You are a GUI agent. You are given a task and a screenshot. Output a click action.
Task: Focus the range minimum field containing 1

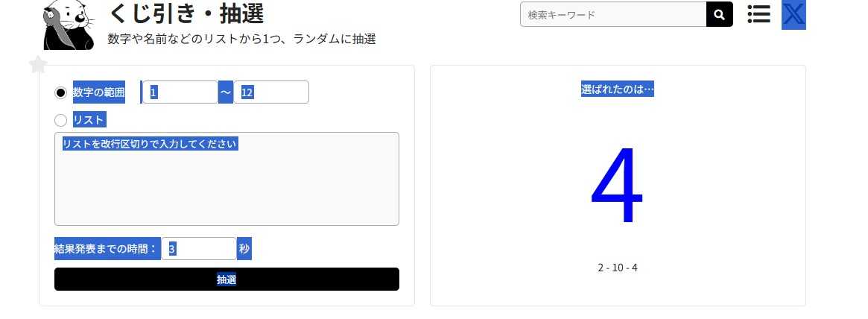[x=180, y=92]
